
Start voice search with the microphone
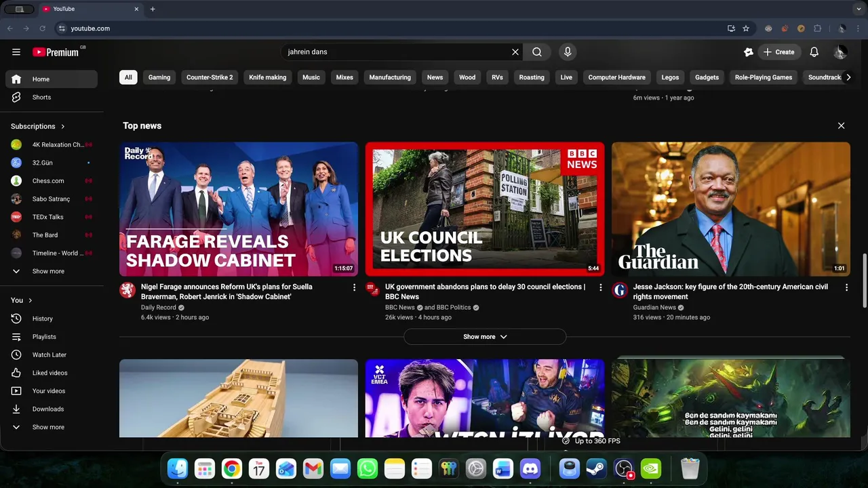[x=568, y=52]
